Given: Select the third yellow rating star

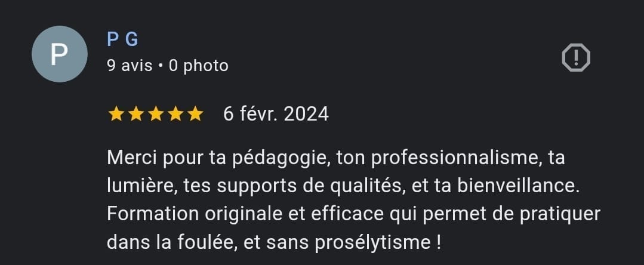Looking at the screenshot, I should (x=156, y=114).
